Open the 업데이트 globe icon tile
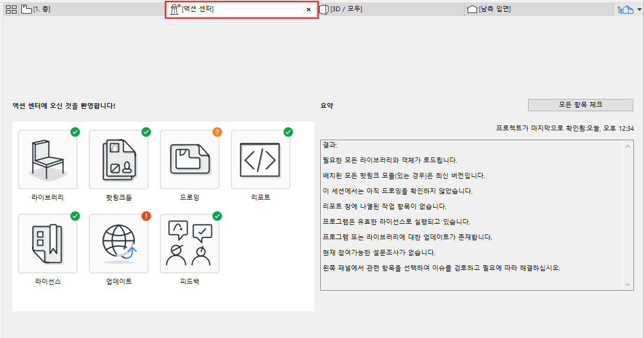Screen dimensions: 644x338 pos(119,243)
